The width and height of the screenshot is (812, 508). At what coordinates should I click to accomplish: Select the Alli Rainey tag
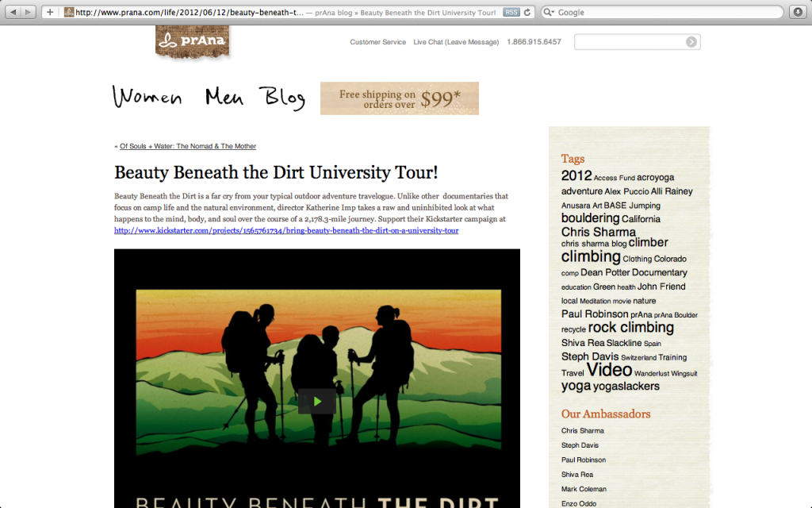point(672,191)
